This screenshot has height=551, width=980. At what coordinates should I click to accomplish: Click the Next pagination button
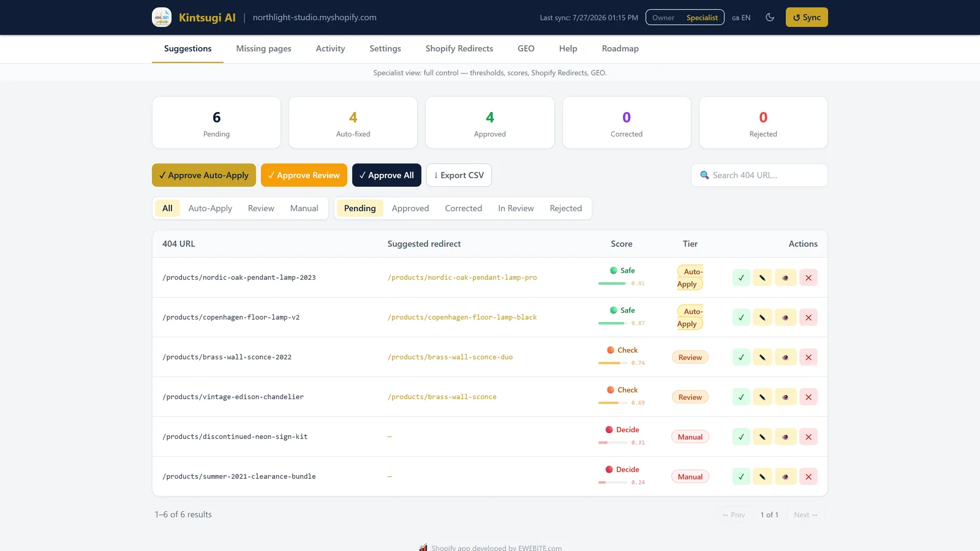[x=805, y=515]
